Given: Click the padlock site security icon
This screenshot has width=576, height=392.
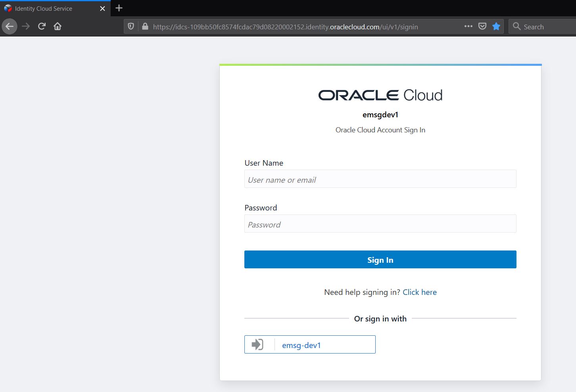Looking at the screenshot, I should [145, 26].
